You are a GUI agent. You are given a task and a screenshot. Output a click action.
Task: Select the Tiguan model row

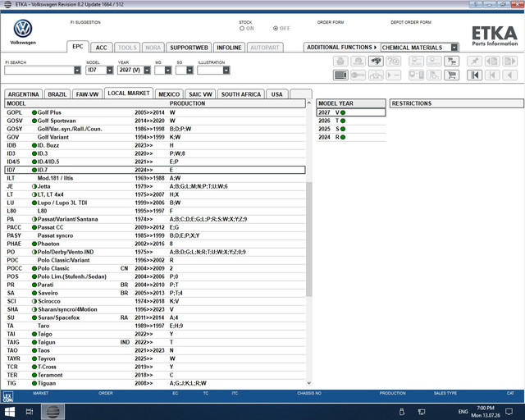(x=155, y=383)
